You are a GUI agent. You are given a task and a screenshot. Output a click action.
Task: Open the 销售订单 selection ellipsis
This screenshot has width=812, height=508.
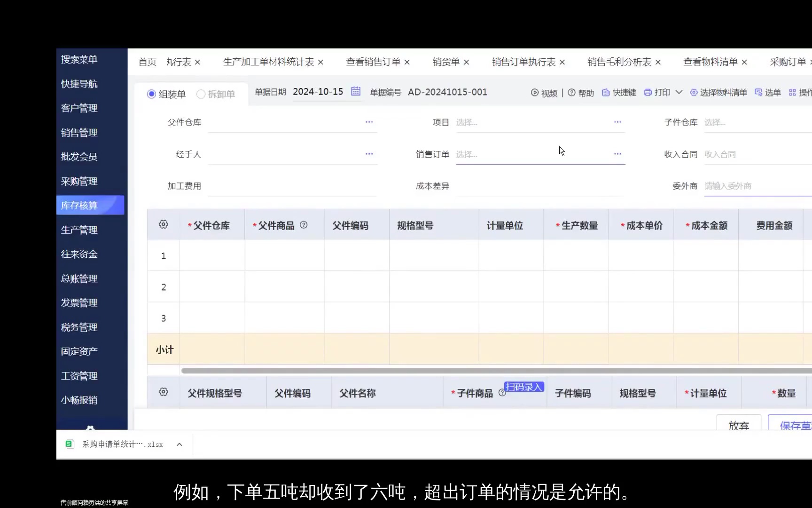617,154
